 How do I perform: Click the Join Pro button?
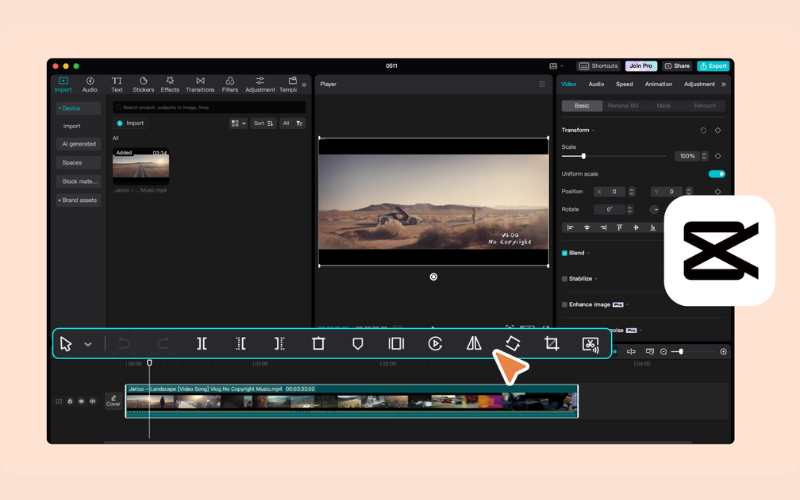[641, 66]
